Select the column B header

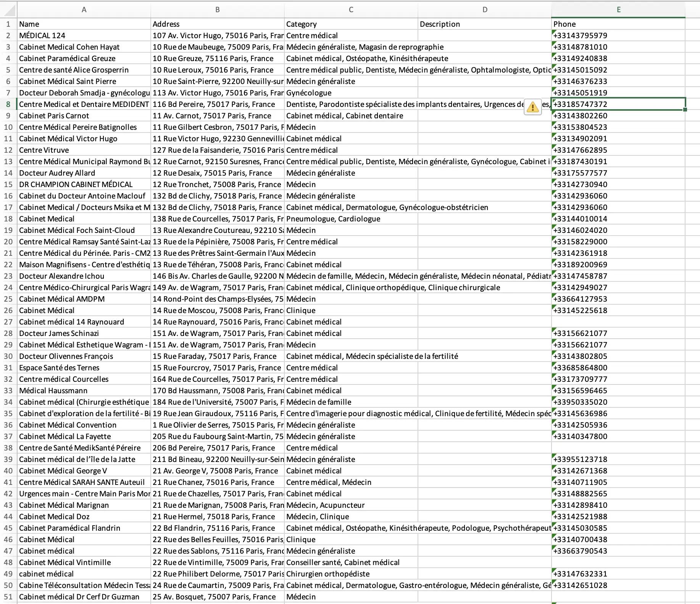[x=218, y=10]
